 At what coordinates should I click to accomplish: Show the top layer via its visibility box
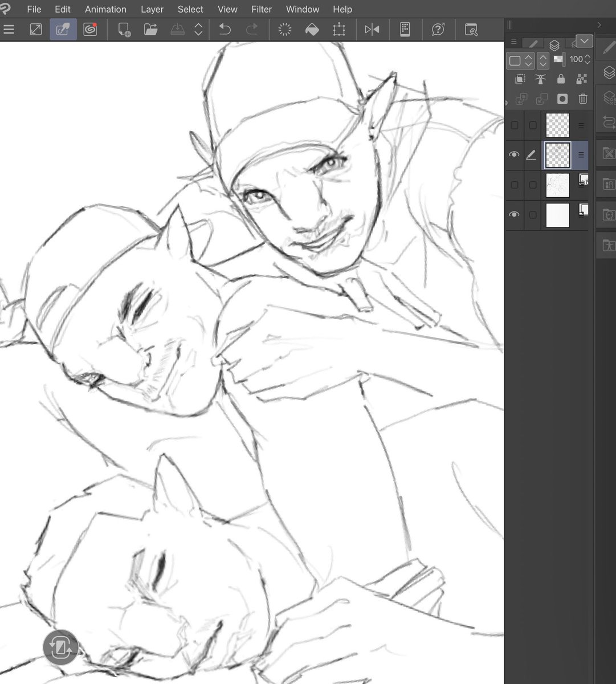coord(515,125)
